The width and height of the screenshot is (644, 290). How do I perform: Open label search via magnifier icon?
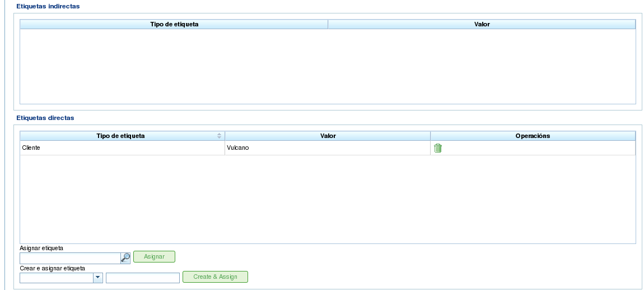tap(125, 258)
